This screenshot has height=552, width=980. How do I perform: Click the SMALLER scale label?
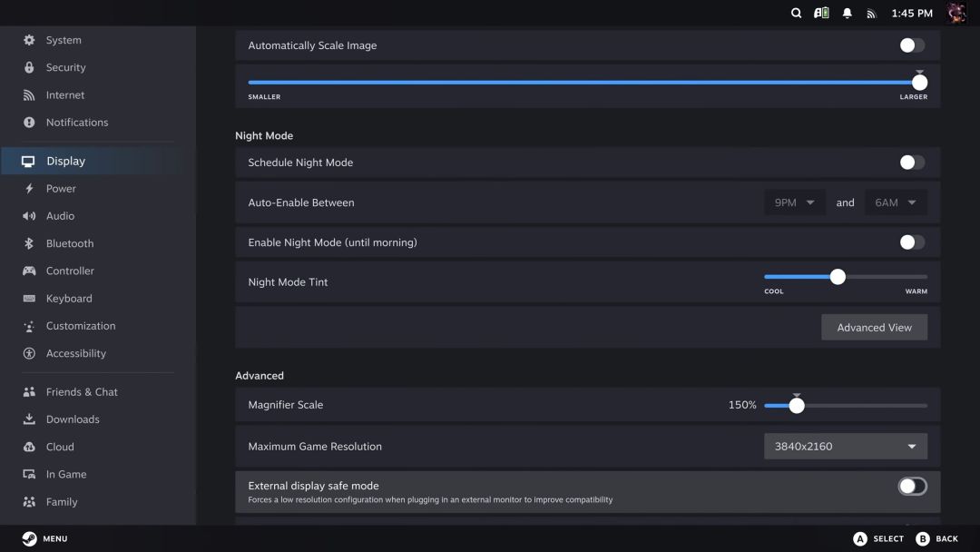264,97
